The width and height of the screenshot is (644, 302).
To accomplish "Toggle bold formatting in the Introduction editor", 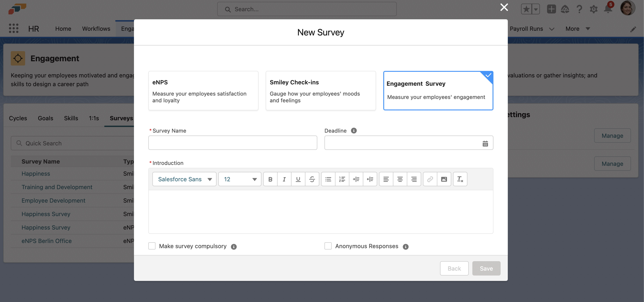I will pyautogui.click(x=270, y=179).
